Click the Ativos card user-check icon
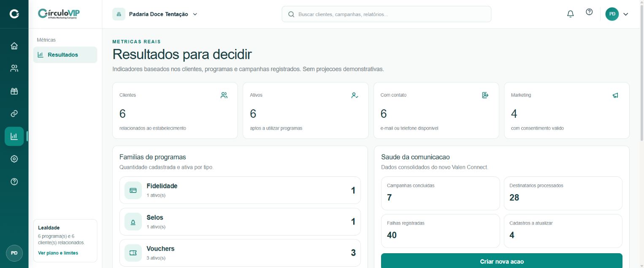 point(354,95)
